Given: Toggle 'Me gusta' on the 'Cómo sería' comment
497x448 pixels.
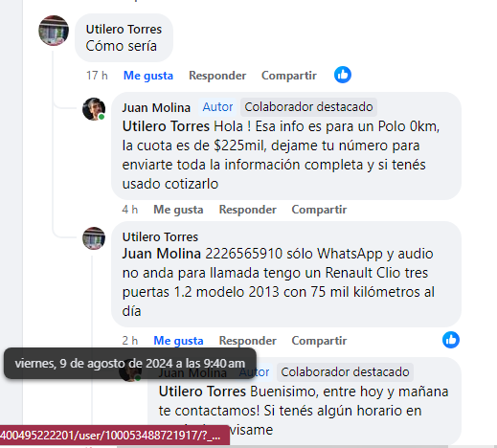Looking at the screenshot, I should point(148,76).
